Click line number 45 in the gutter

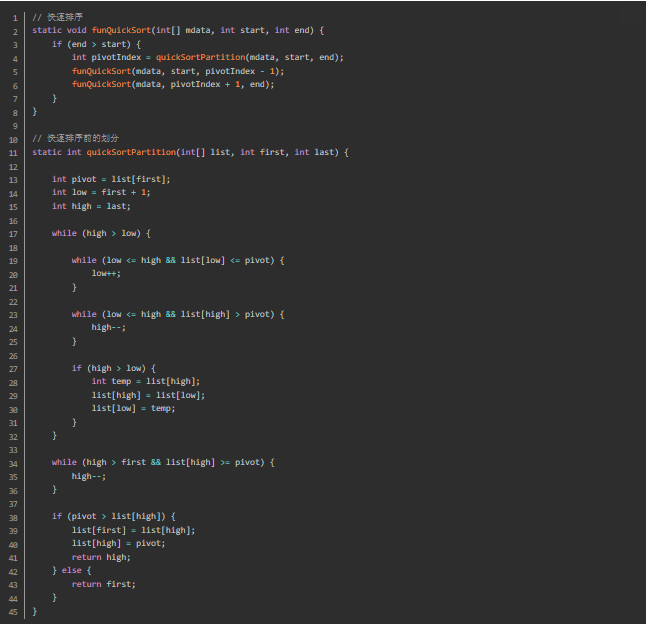pyautogui.click(x=13, y=612)
